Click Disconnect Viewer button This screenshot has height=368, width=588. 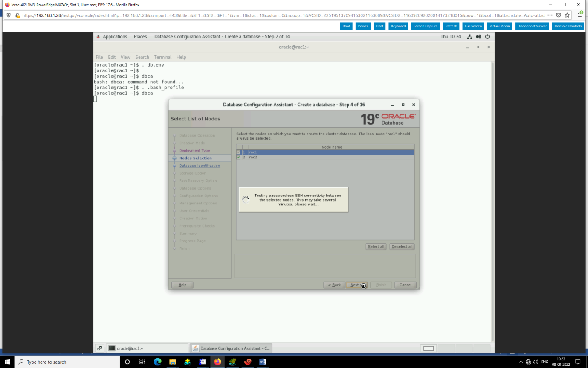532,26
